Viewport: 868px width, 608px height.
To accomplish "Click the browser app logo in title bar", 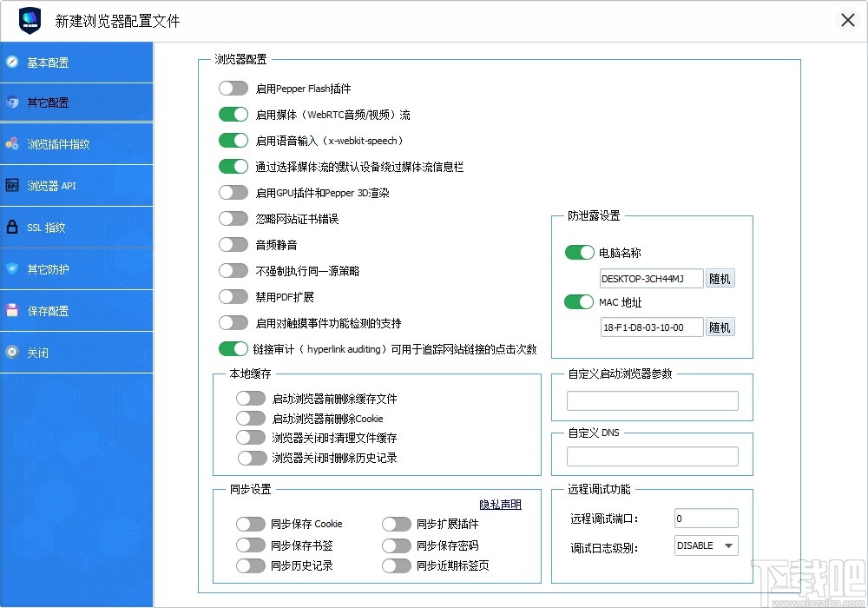I will point(29,19).
